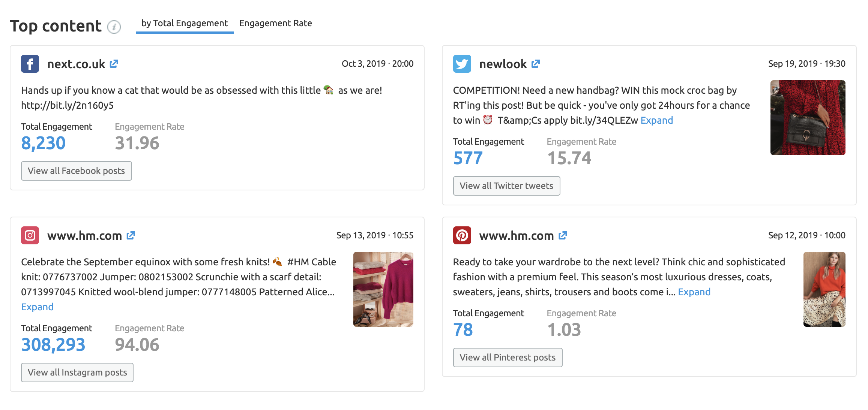Image resolution: width=868 pixels, height=410 pixels.
Task: View all Pinterest posts
Action: [508, 358]
